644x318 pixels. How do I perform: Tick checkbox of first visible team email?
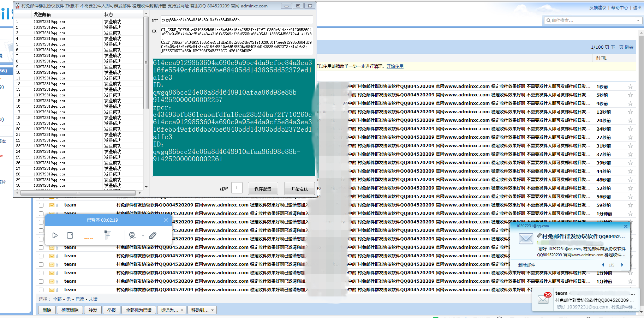41,205
